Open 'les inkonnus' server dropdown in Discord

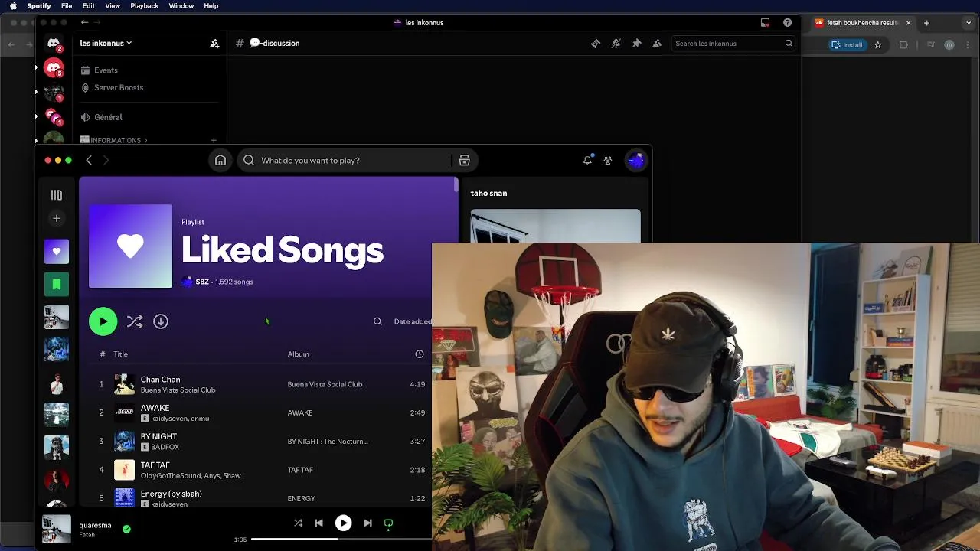106,43
